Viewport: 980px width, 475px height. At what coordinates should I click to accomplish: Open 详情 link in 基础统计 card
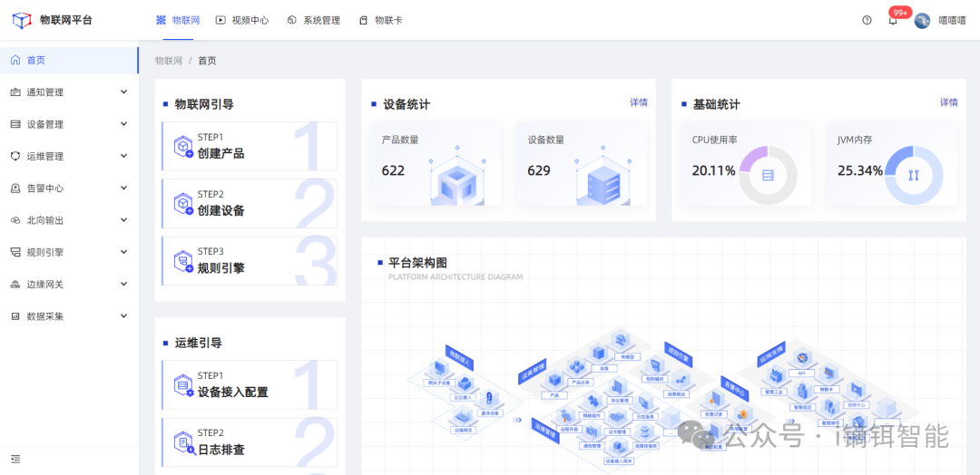click(x=948, y=102)
